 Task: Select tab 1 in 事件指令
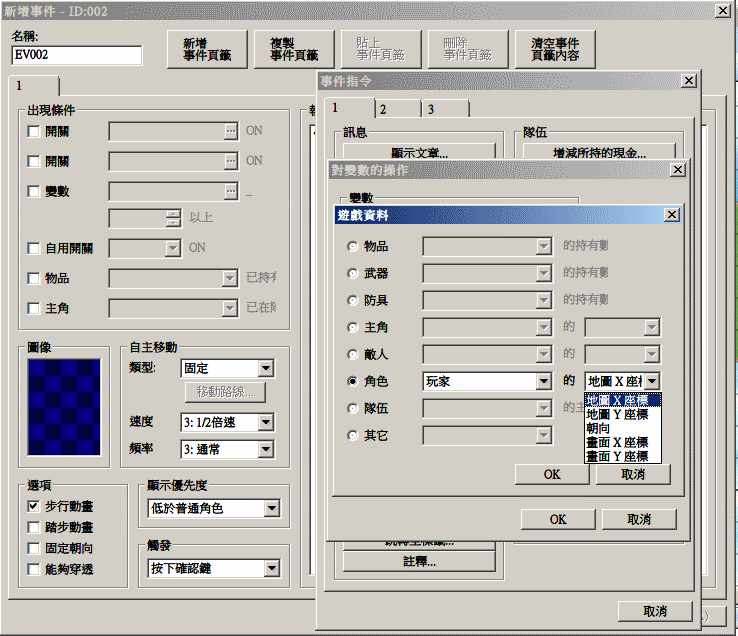coord(350,108)
